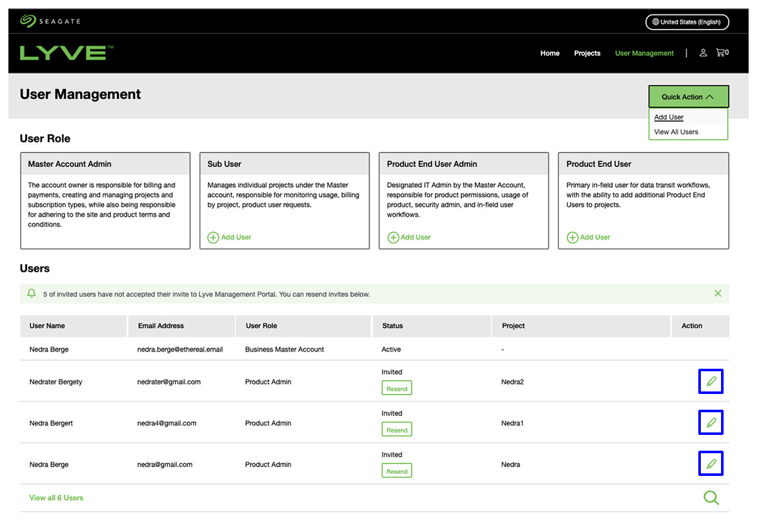The width and height of the screenshot is (757, 532).
Task: Click plus icon in Product End User card
Action: pyautogui.click(x=572, y=238)
